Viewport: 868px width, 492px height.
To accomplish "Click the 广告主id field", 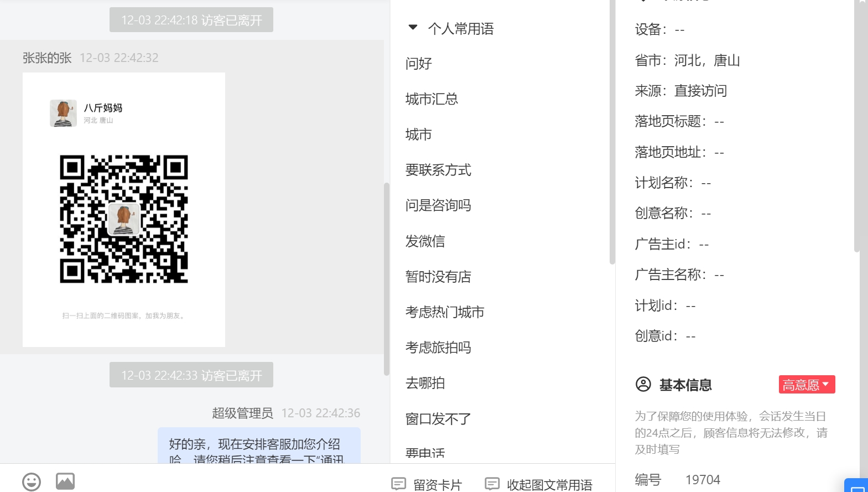I will [672, 244].
